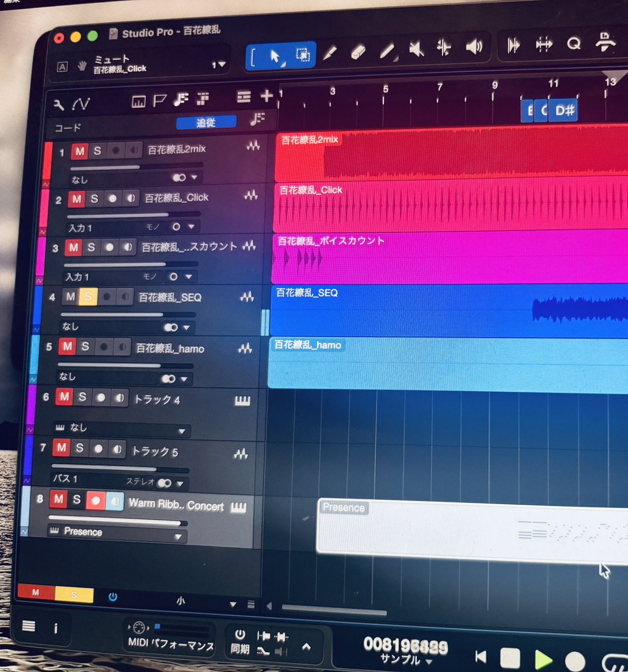Click the MIDI performance monitor icon
Viewport: 628px width, 672px height.
pos(139,628)
